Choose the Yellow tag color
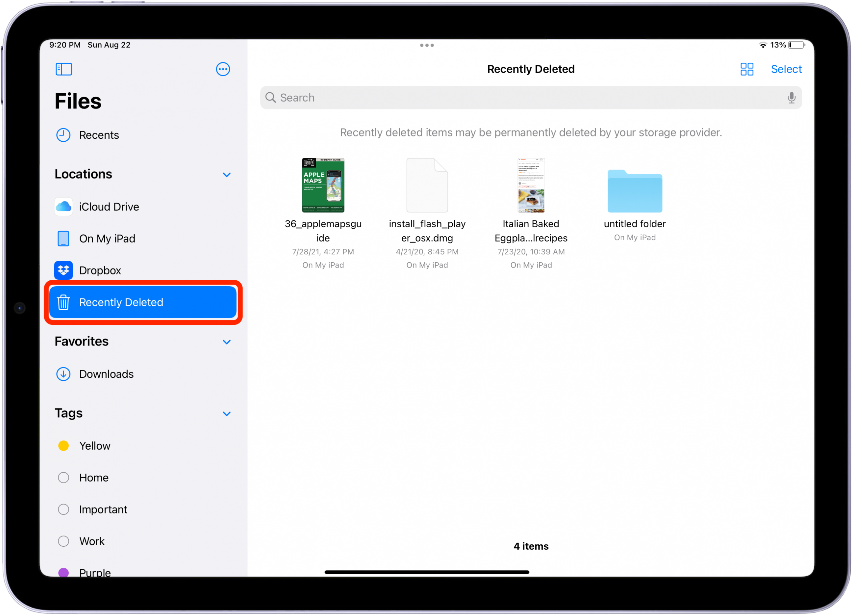This screenshot has width=854, height=616. point(63,446)
